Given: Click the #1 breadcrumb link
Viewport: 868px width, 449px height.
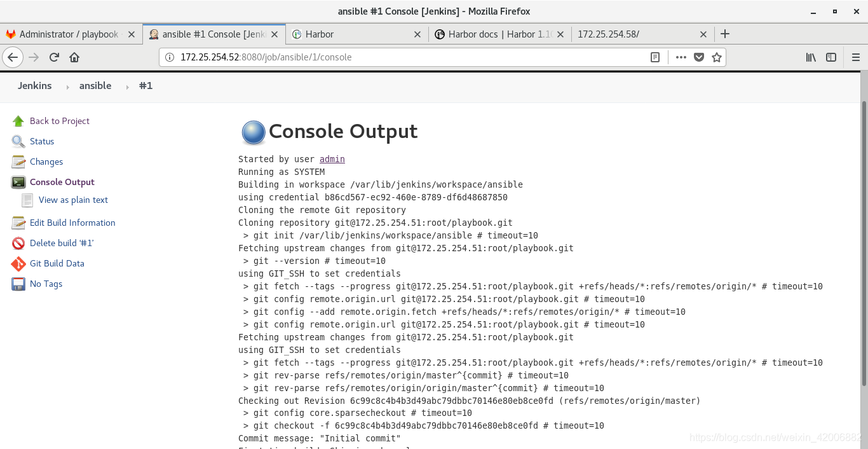Looking at the screenshot, I should [x=146, y=86].
